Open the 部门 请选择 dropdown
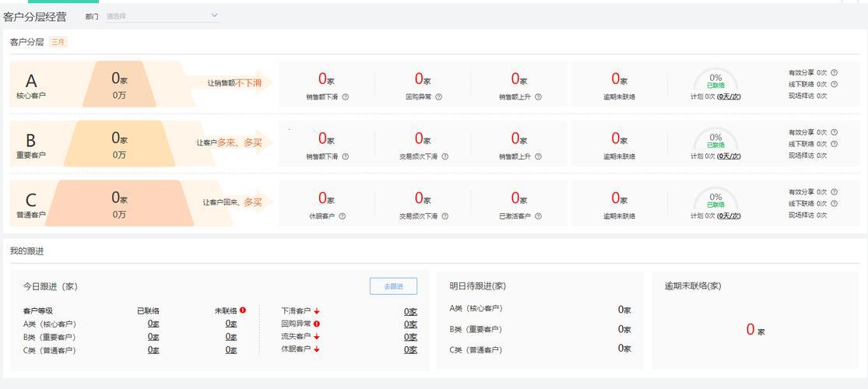 click(x=162, y=16)
